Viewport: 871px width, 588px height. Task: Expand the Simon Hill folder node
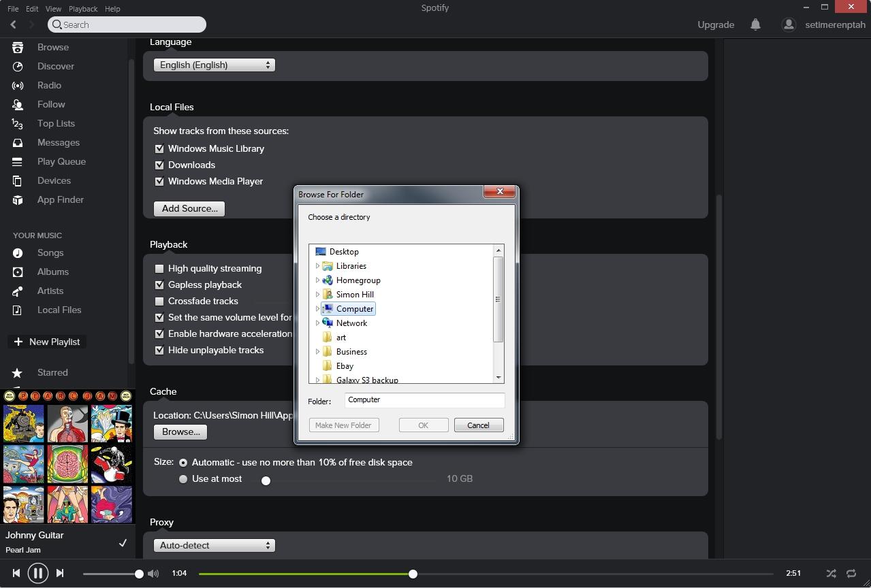click(x=317, y=295)
